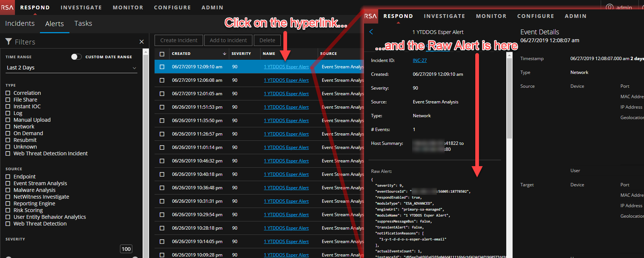Close the Filters panel with the X
This screenshot has width=644, height=258.
(141, 42)
